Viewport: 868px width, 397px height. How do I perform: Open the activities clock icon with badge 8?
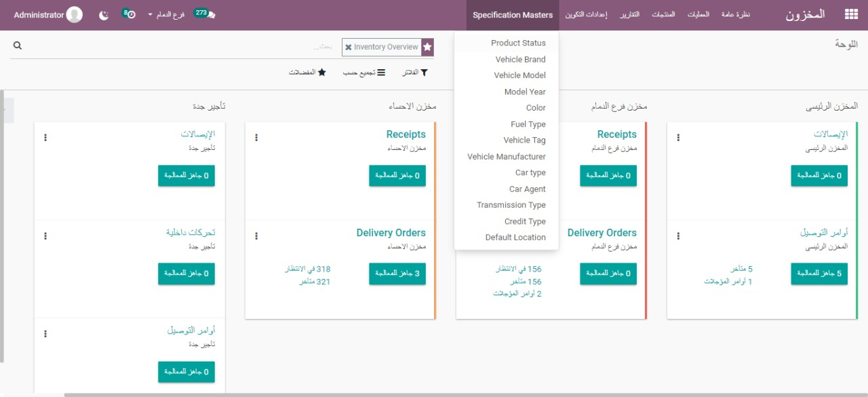click(129, 14)
